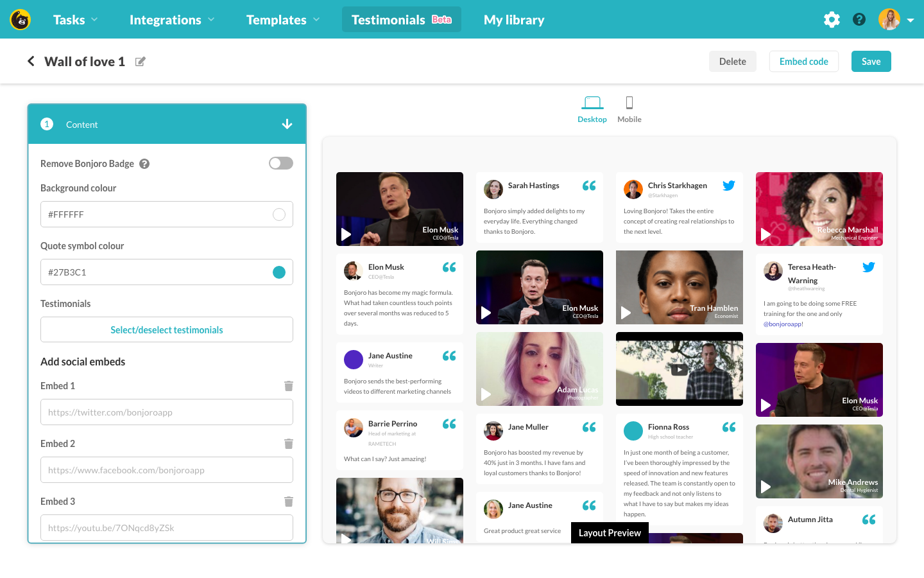Image resolution: width=924 pixels, height=578 pixels.
Task: Go to Testimonials Beta tab
Action: (402, 20)
